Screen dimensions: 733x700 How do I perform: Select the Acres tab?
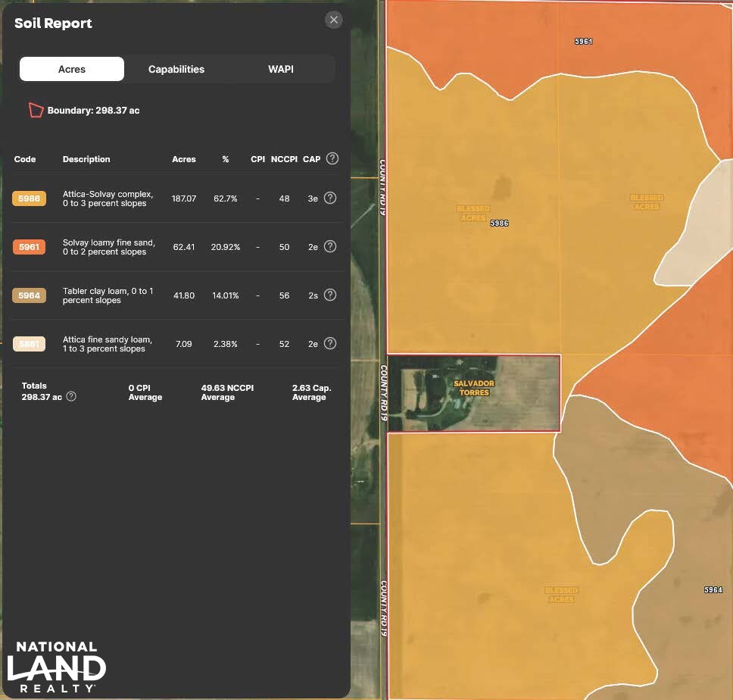(x=72, y=69)
